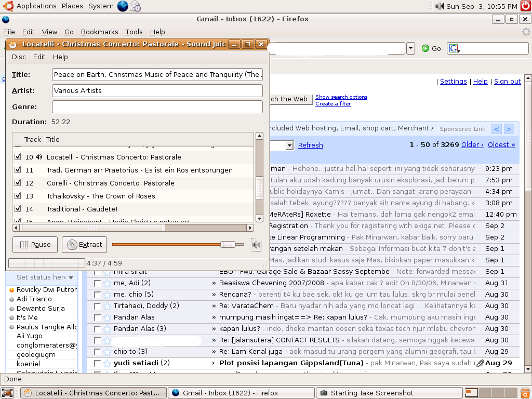Screen dimensions: 532x399
Task: Pause the playing track
Action: [x=35, y=245]
